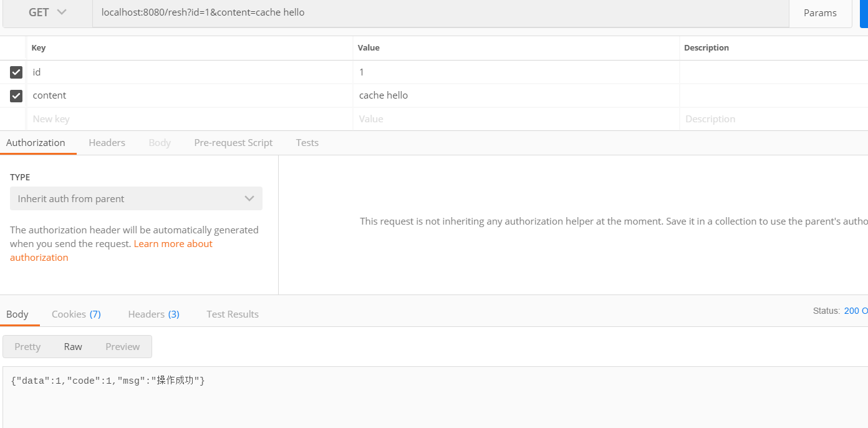
Task: Switch response view to Pretty
Action: (x=27, y=346)
